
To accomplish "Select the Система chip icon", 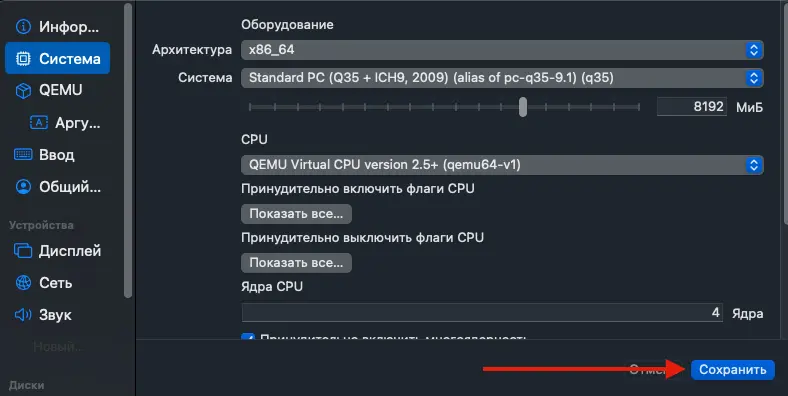I will [x=23, y=59].
